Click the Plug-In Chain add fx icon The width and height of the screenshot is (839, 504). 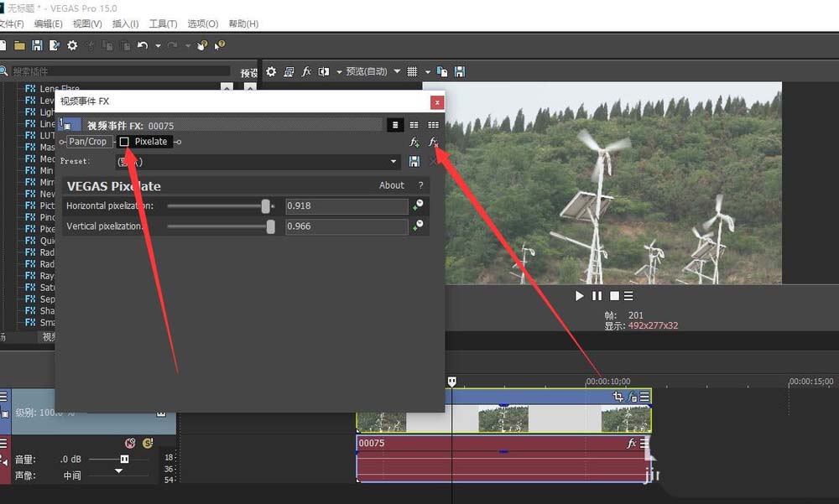[414, 143]
